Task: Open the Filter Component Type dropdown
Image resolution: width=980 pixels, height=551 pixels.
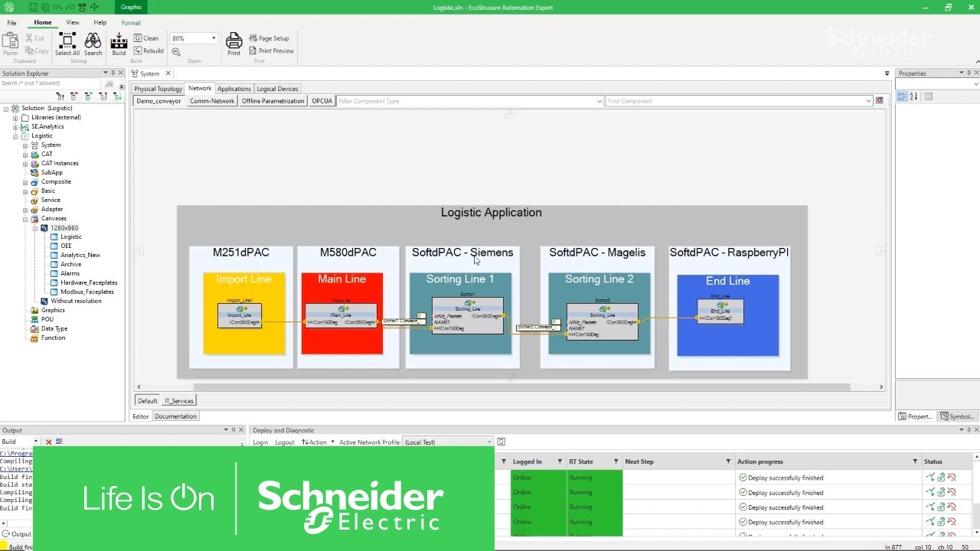Action: 599,101
